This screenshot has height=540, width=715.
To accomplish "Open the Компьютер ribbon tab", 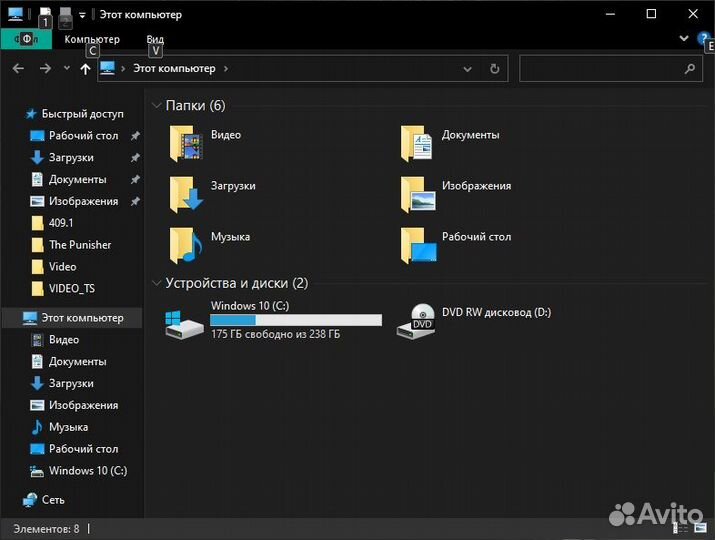I will 92,39.
